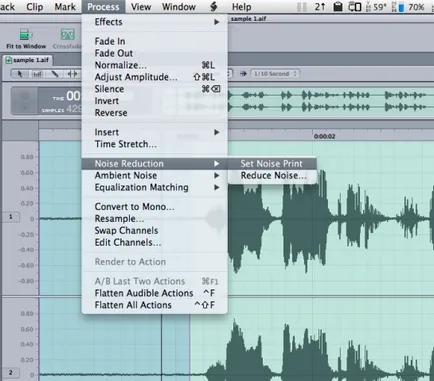Expand the Insert submenu

tap(155, 132)
